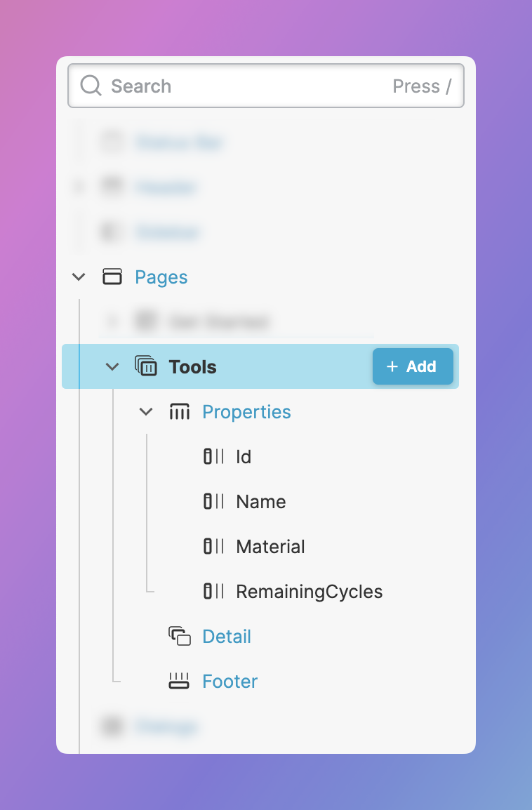Open the Detail tree item
Viewport: 532px width, 810px height.
tap(227, 637)
